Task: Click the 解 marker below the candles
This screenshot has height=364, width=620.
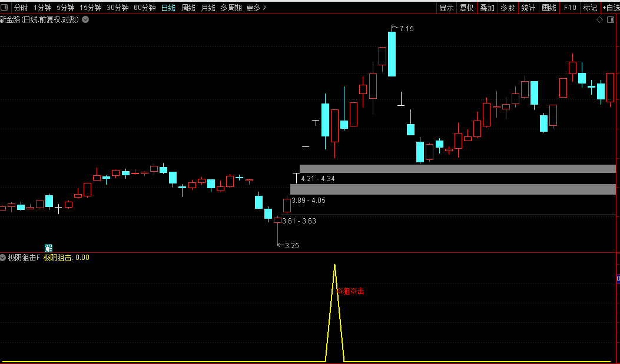Action: (x=49, y=248)
